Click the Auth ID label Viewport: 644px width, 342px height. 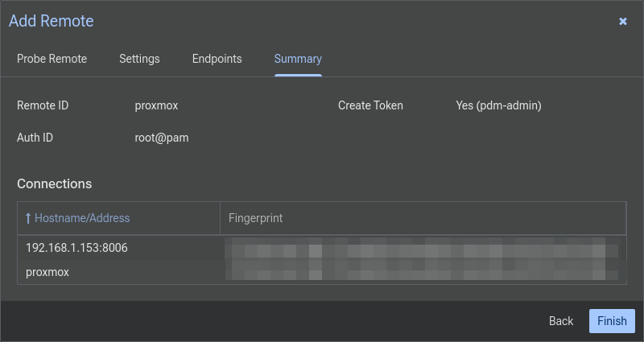(x=35, y=138)
